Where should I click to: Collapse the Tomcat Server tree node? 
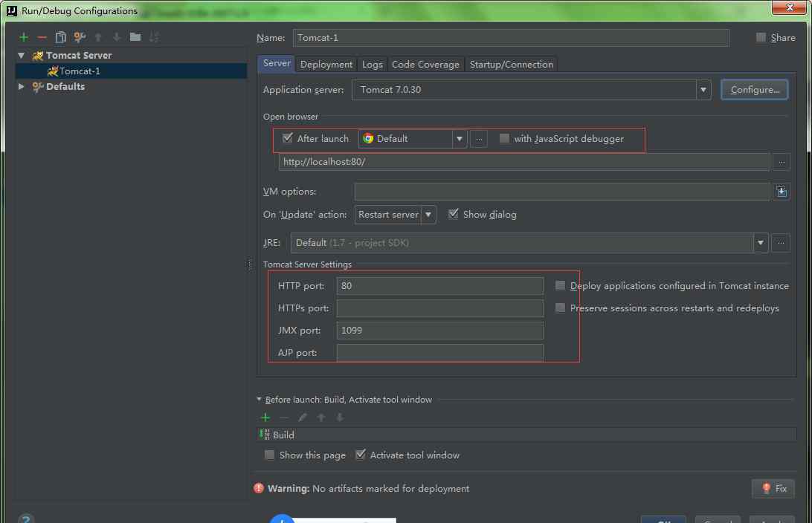[22, 56]
